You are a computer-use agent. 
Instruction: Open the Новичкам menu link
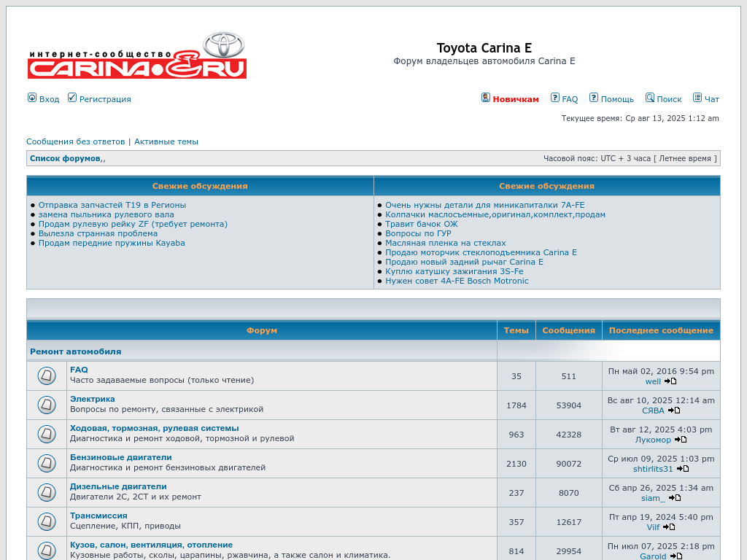(x=516, y=99)
